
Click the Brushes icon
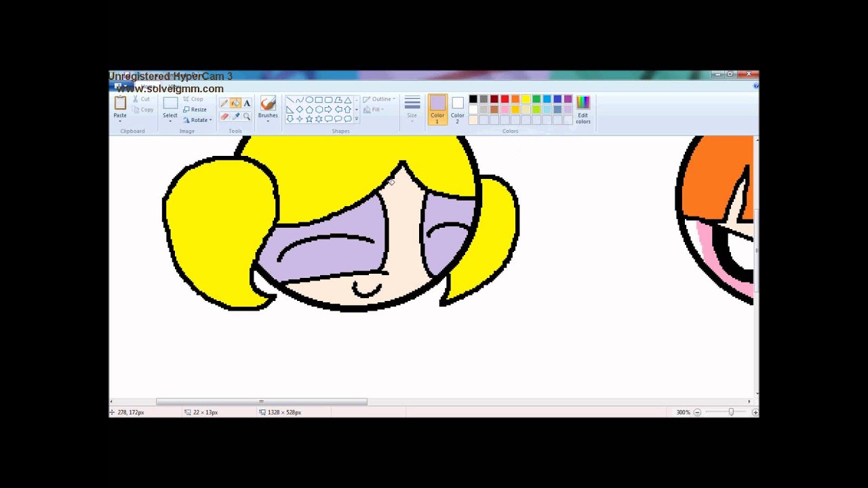268,103
